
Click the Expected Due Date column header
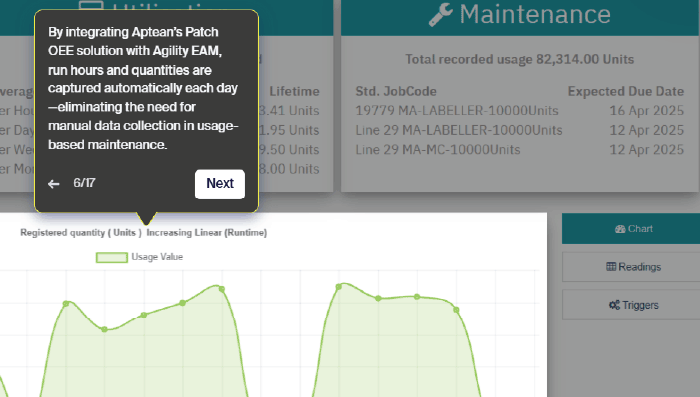(x=625, y=92)
